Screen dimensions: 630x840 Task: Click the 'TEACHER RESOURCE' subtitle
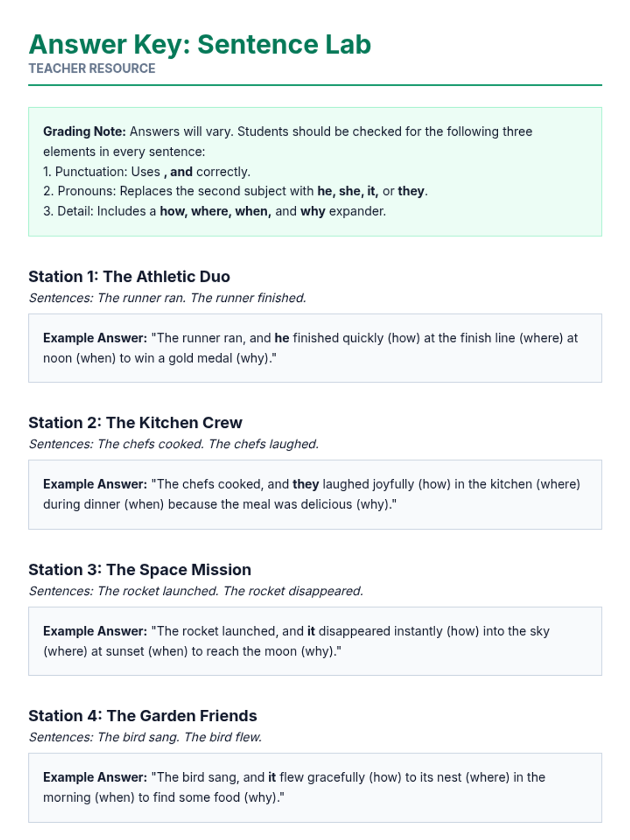(92, 69)
